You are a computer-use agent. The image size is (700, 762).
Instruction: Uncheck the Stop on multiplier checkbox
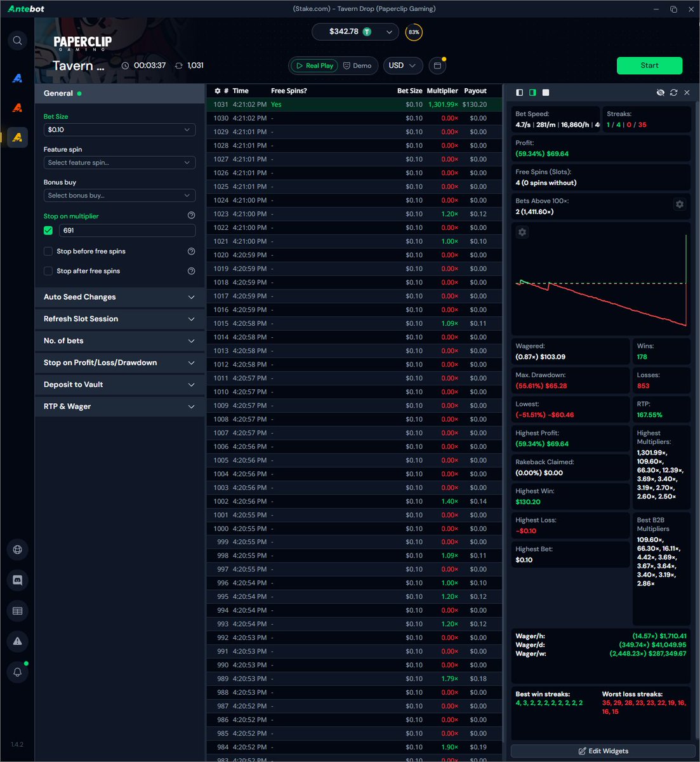(x=48, y=231)
